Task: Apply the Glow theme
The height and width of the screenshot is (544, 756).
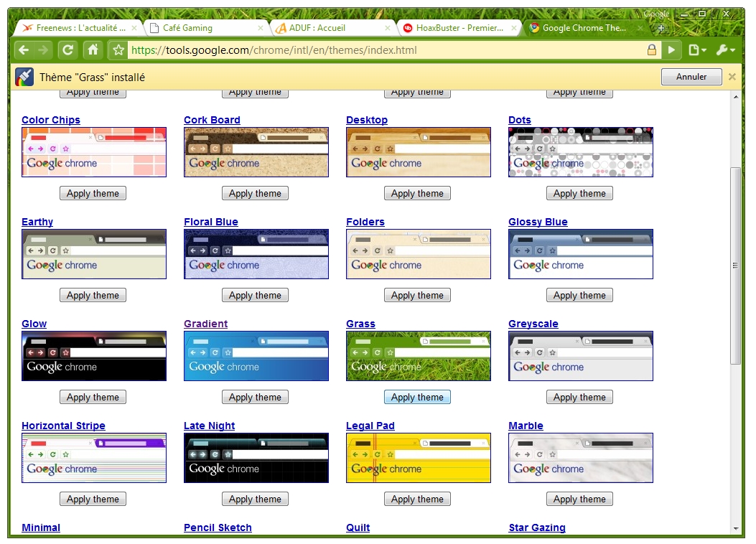Action: click(x=93, y=397)
